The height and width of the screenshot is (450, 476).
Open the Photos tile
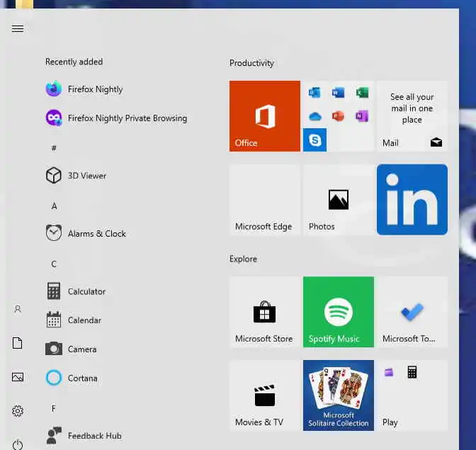pyautogui.click(x=338, y=200)
